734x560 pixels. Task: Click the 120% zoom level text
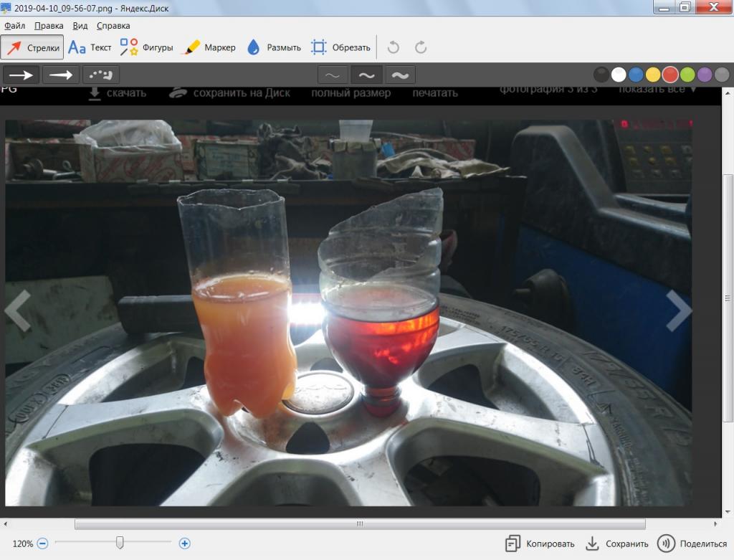22,544
